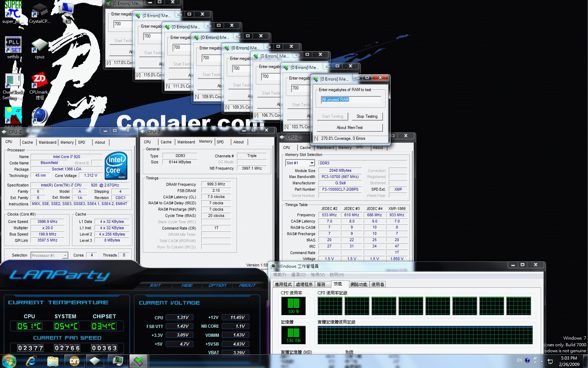
Task: Click the Task Manager title bar icon
Action: tap(274, 266)
